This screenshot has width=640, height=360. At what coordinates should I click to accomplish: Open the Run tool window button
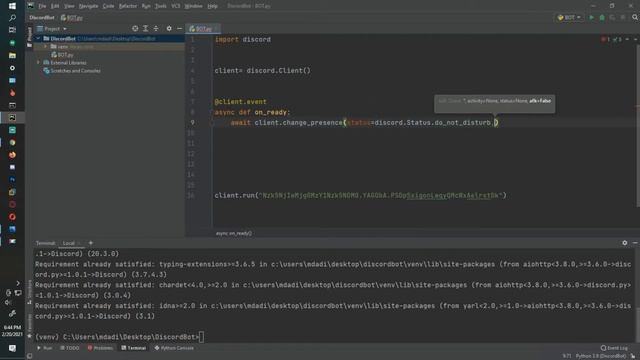[x=45, y=348]
